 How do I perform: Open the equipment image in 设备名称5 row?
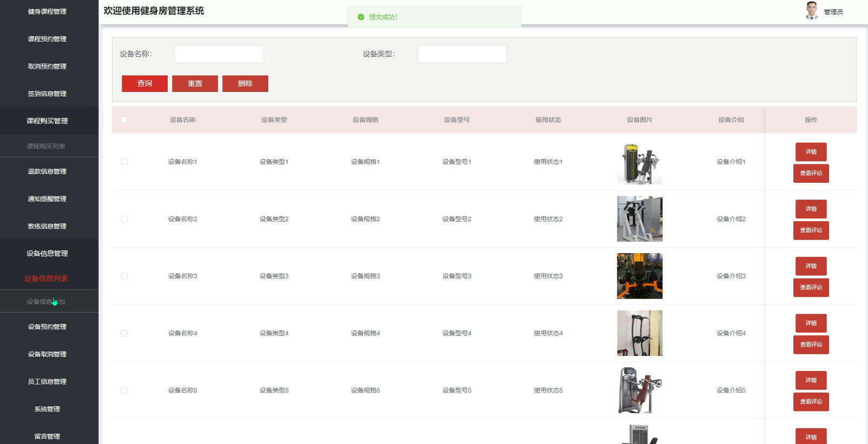pos(640,390)
